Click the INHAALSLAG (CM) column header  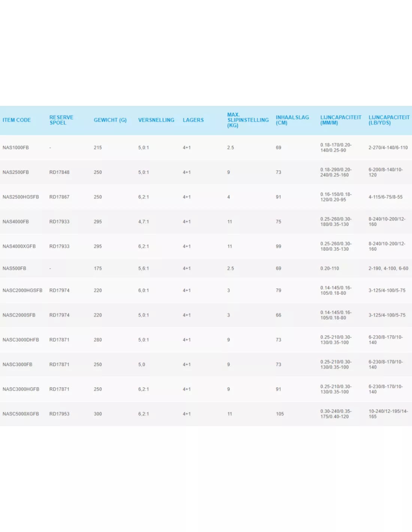[292, 120]
